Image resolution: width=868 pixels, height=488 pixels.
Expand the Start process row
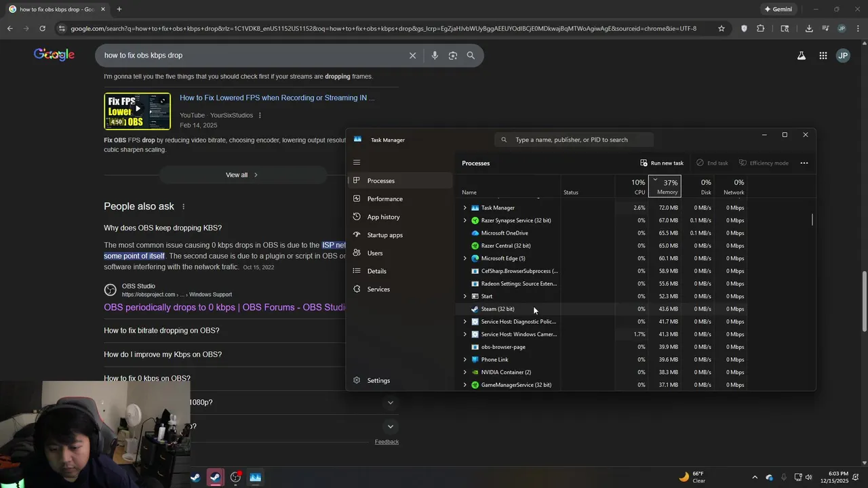tap(465, 296)
